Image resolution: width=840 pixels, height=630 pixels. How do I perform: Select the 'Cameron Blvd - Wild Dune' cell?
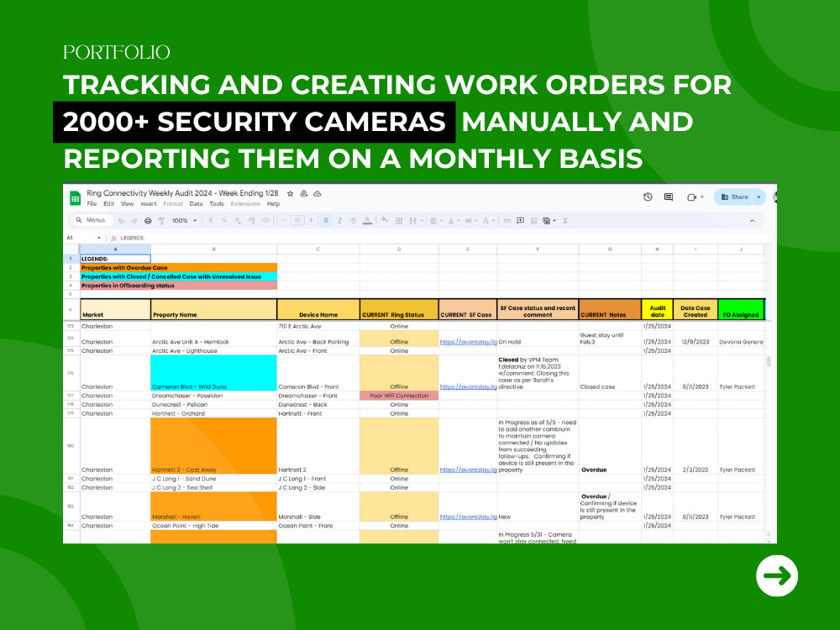tap(213, 373)
